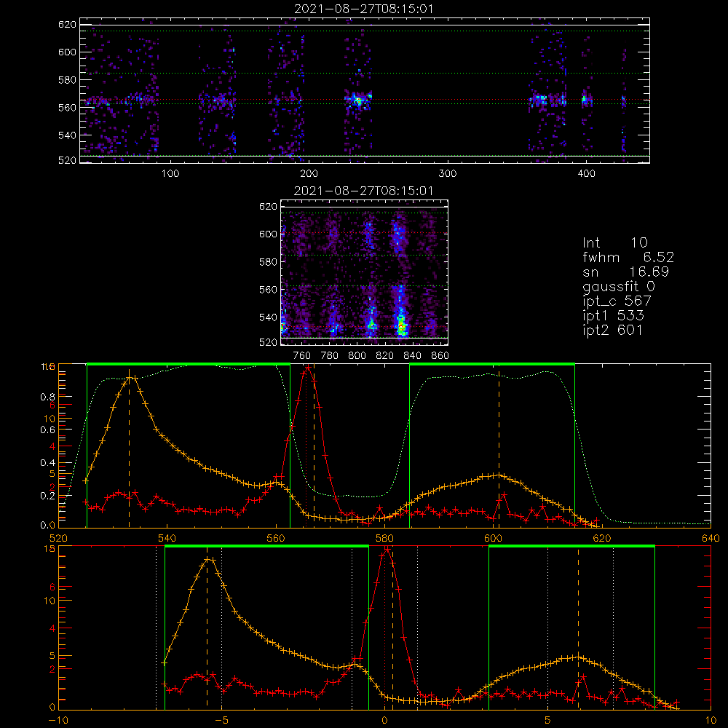The height and width of the screenshot is (728, 728).
Task: Click y-axis label 580 of top spectrogram
Action: tap(67, 80)
